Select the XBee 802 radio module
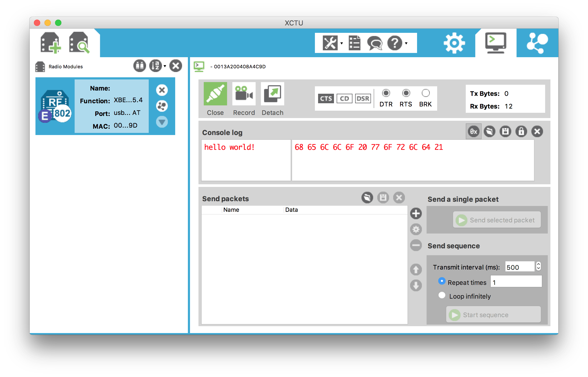This screenshot has width=588, height=377. (105, 106)
